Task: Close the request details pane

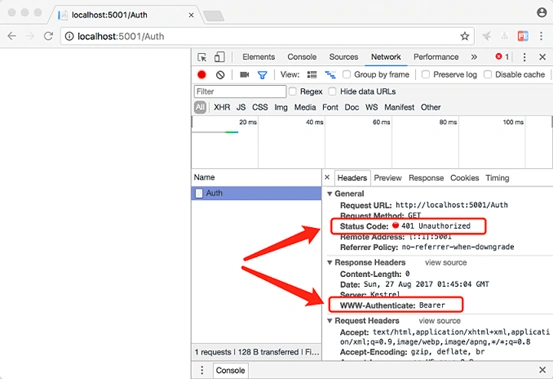Action: pyautogui.click(x=327, y=177)
